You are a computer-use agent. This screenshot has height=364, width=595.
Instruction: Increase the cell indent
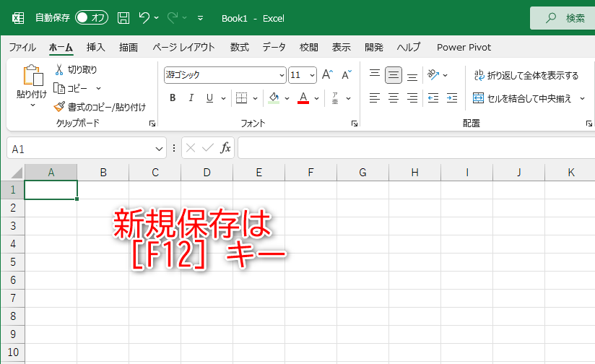452,98
